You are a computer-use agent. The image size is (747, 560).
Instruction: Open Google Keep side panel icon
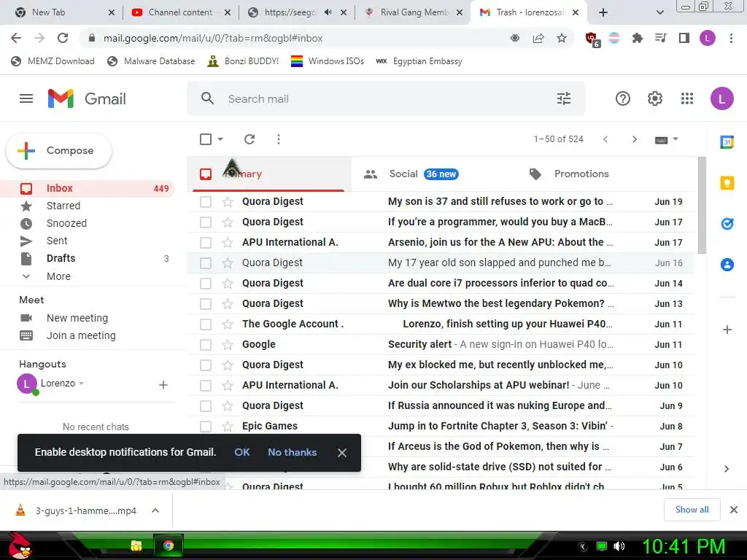(727, 183)
